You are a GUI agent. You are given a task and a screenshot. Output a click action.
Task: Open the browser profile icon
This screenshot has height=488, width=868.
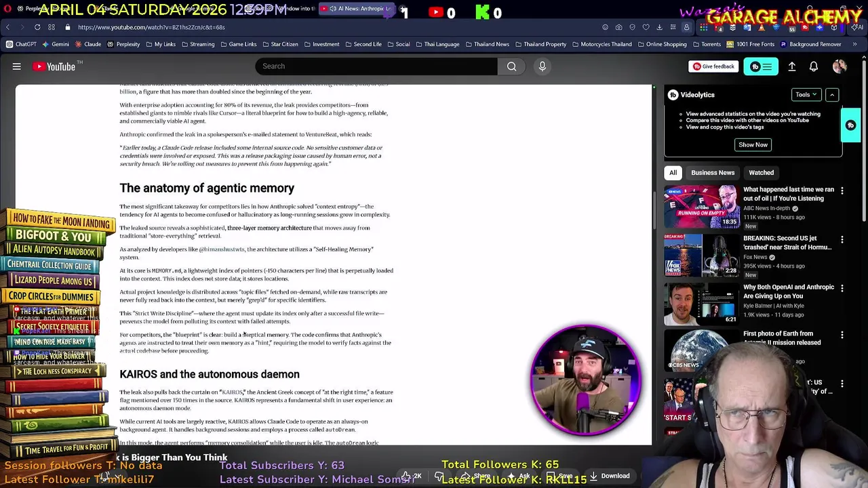686,27
